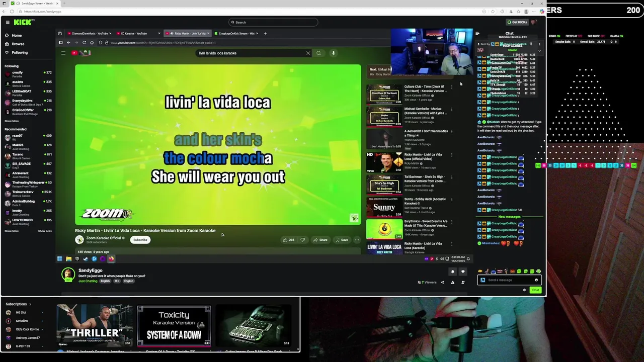The image size is (644, 362).
Task: Open File Explorer in streamed taskbar
Action: pos(68,259)
